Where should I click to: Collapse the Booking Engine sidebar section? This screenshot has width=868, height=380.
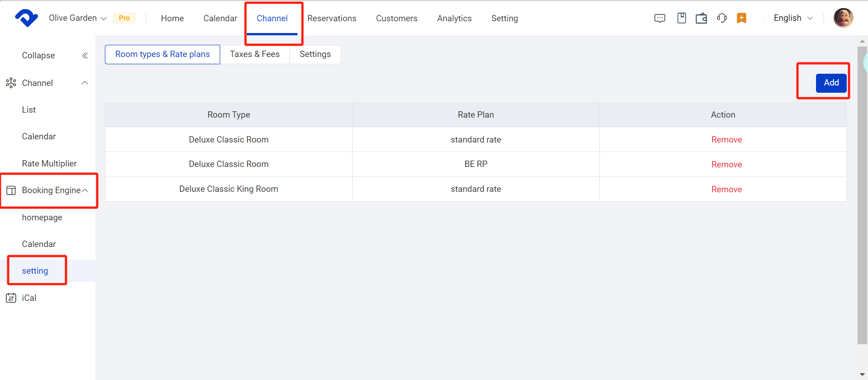pyautogui.click(x=85, y=190)
